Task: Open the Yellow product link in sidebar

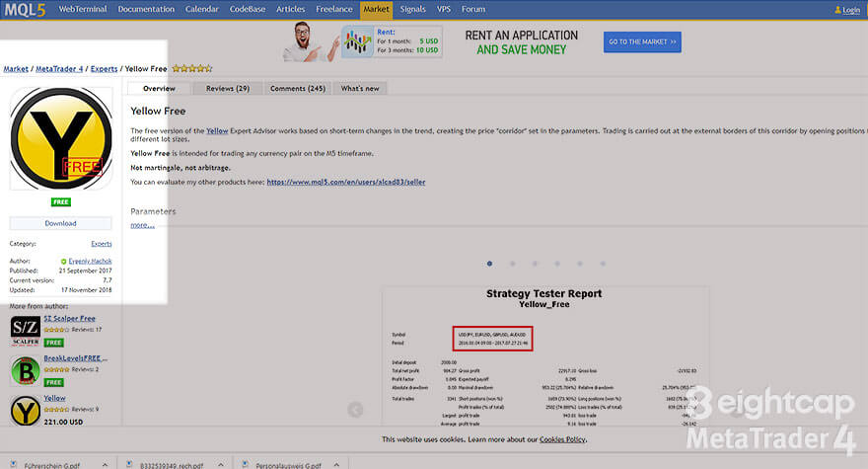Action: 54,399
